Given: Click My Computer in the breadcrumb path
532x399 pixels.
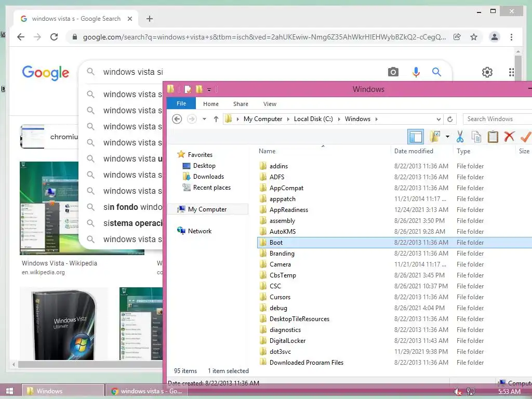Looking at the screenshot, I should [262, 119].
